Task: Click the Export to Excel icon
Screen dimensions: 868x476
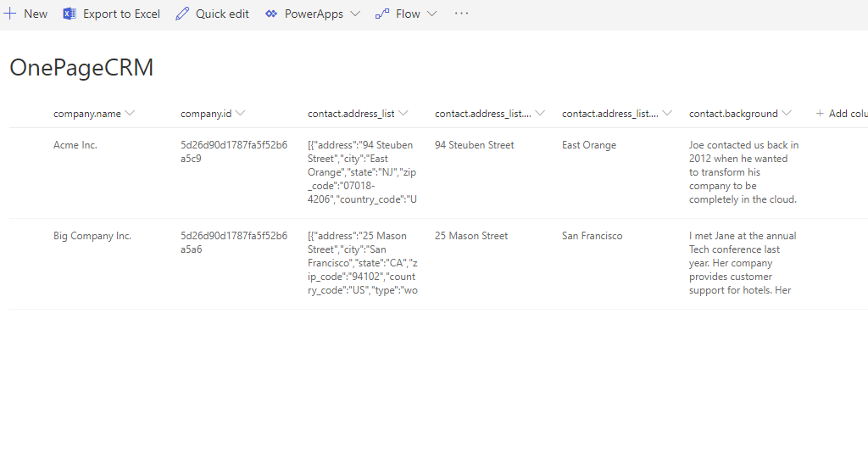Action: click(70, 14)
